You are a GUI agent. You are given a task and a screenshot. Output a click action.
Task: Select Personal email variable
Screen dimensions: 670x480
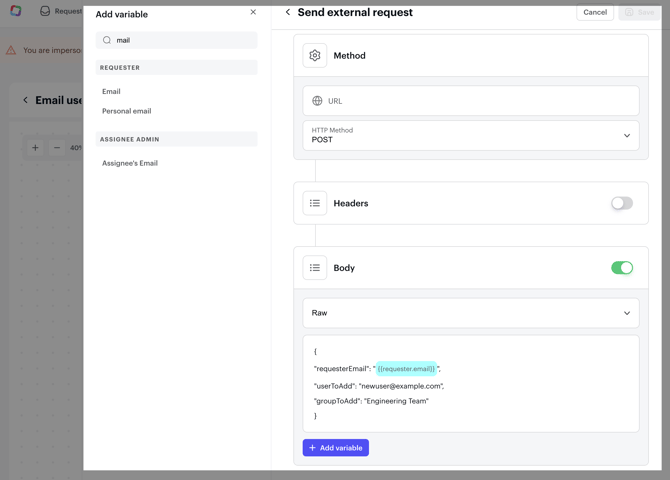[x=127, y=111]
